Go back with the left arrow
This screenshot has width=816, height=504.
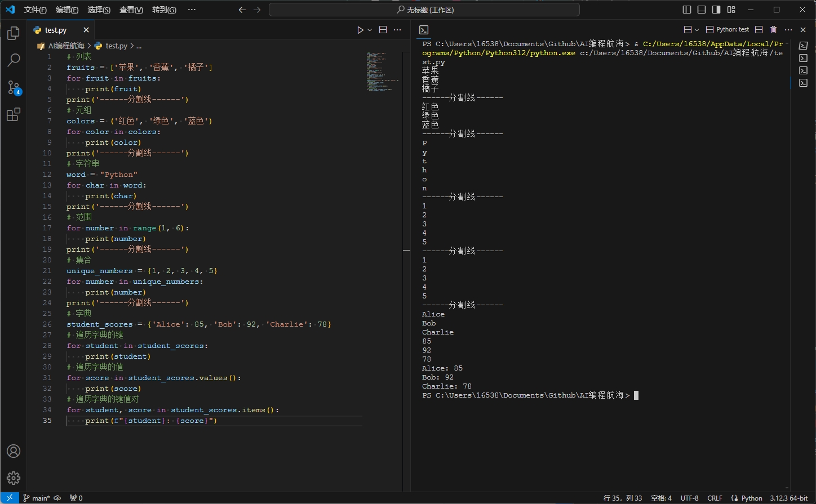[x=242, y=10]
